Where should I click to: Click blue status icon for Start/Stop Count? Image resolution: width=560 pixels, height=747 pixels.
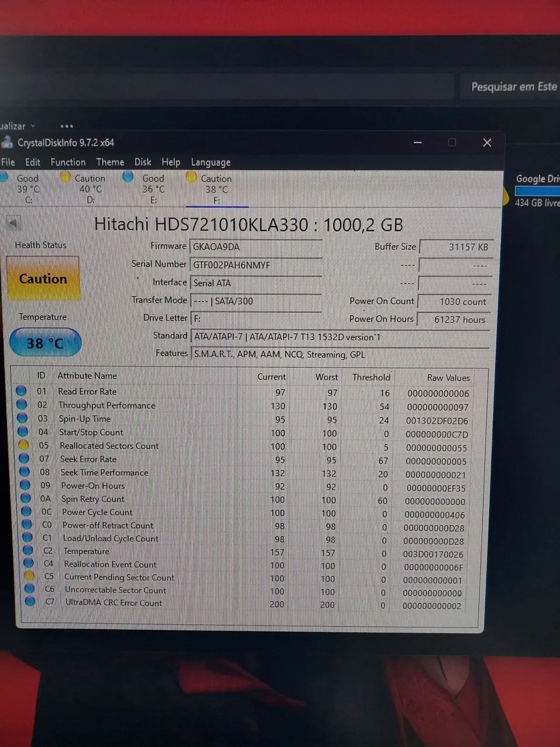tap(23, 431)
